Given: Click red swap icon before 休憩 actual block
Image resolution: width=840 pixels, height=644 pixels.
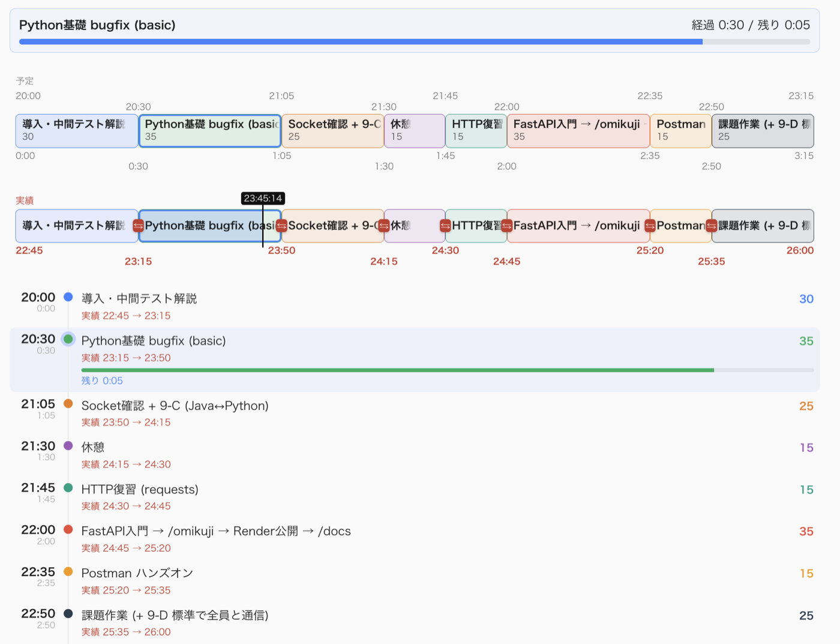Looking at the screenshot, I should 384,226.
